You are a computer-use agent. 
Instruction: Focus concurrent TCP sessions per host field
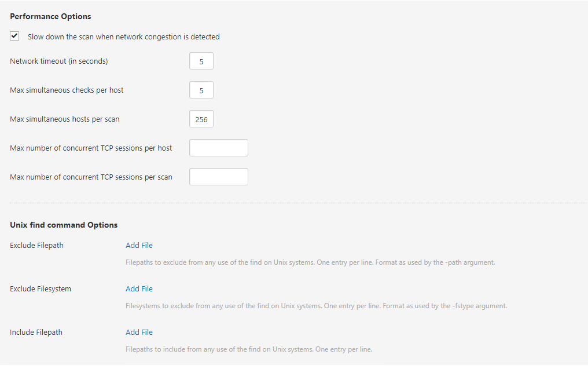coord(219,148)
